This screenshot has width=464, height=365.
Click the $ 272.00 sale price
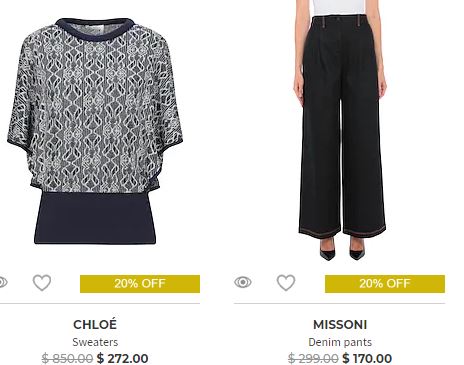(122, 359)
